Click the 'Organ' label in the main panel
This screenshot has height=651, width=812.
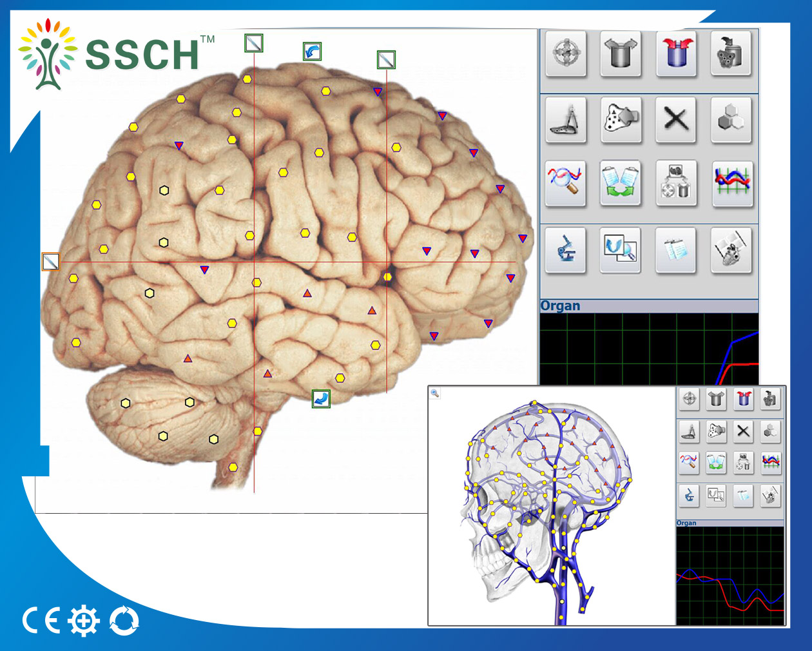(560, 306)
